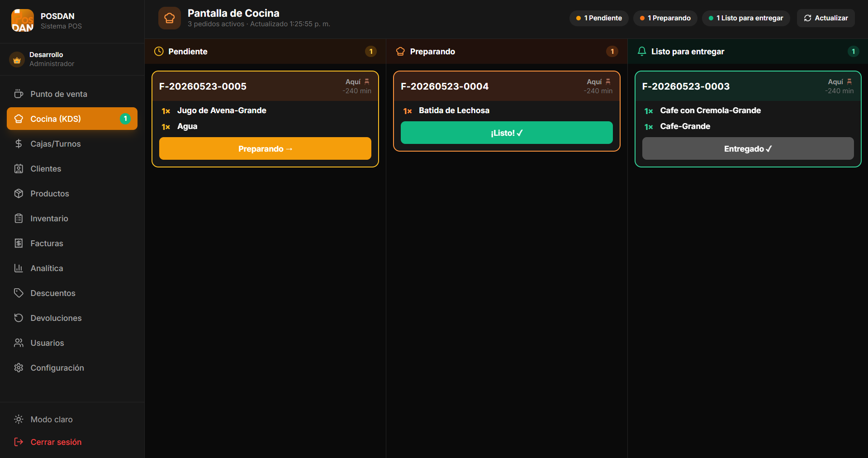The width and height of the screenshot is (868, 458).
Task: Click the Facturas receipt icon
Action: (19, 243)
